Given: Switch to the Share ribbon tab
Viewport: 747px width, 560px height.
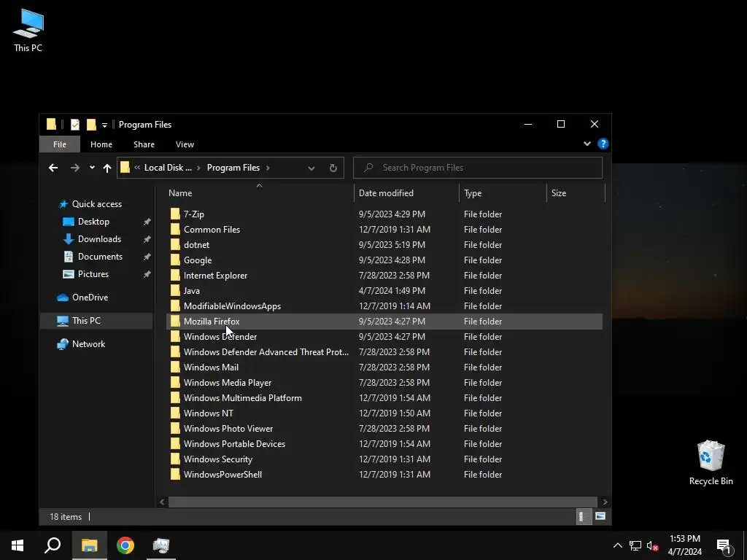Looking at the screenshot, I should coord(144,144).
